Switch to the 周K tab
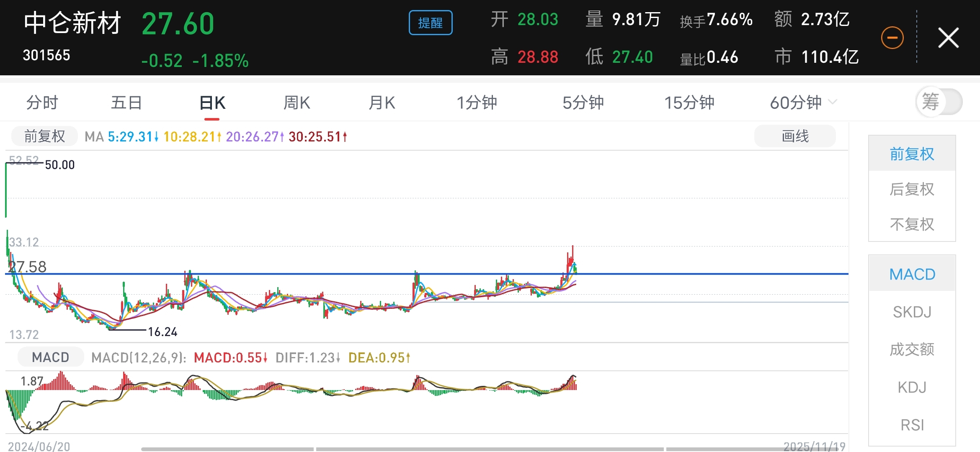The width and height of the screenshot is (980, 452). coord(297,102)
